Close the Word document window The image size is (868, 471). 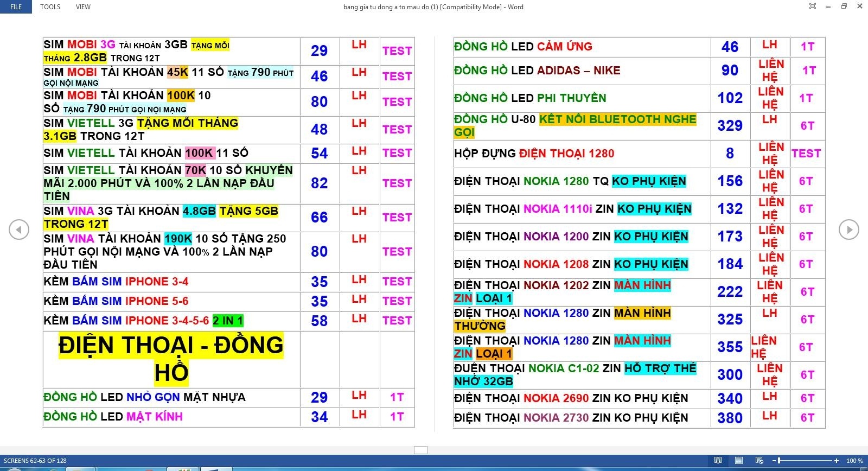859,7
